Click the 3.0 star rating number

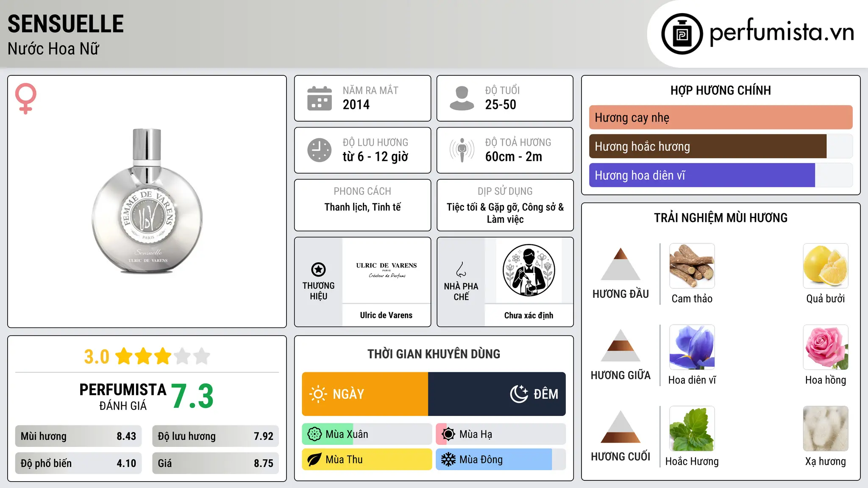97,357
